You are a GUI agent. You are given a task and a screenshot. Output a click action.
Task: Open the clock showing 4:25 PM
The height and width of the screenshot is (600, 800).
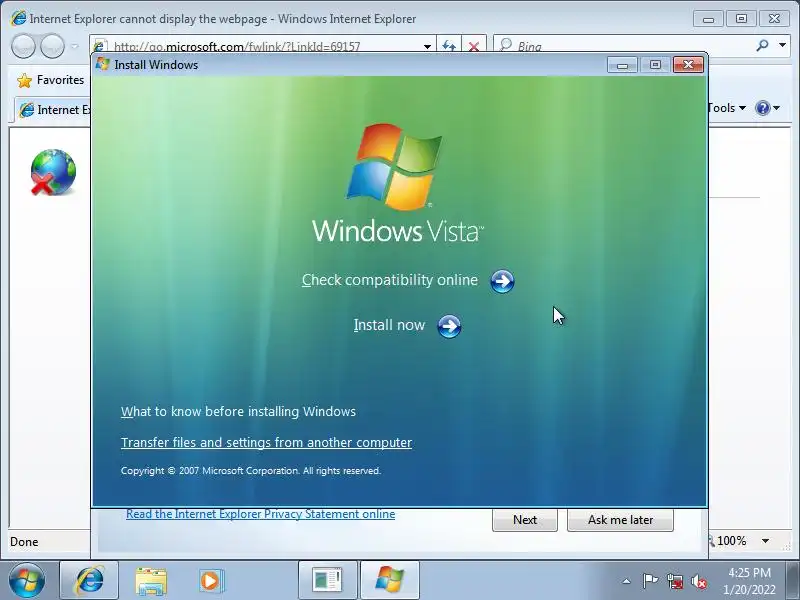pos(749,581)
